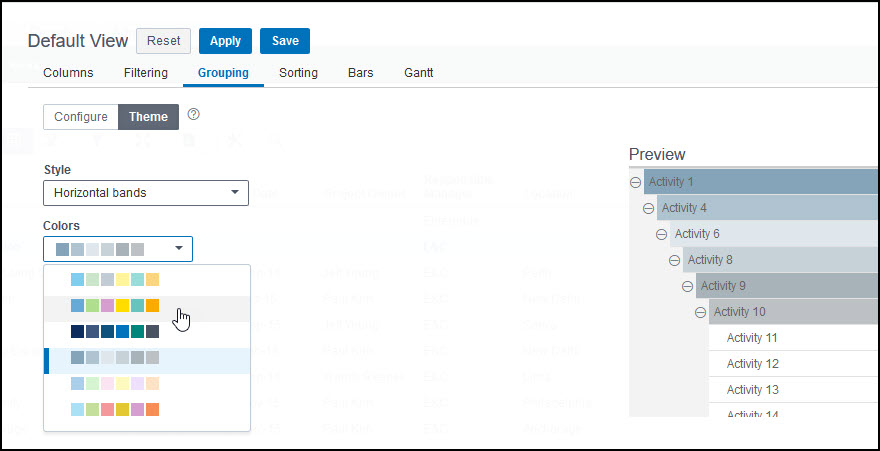Click the Default View title
This screenshot has height=451, width=880.
click(x=78, y=41)
